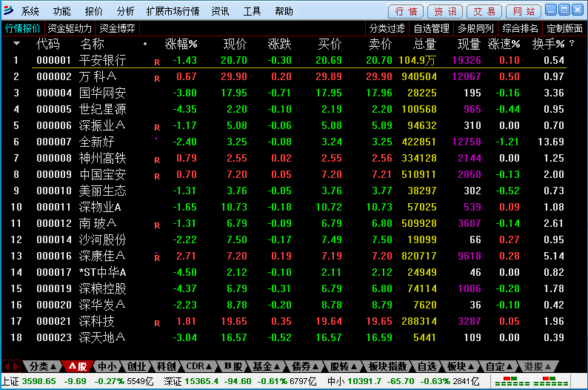
Task: Expand the 股转 tab menu
Action: click(343, 366)
